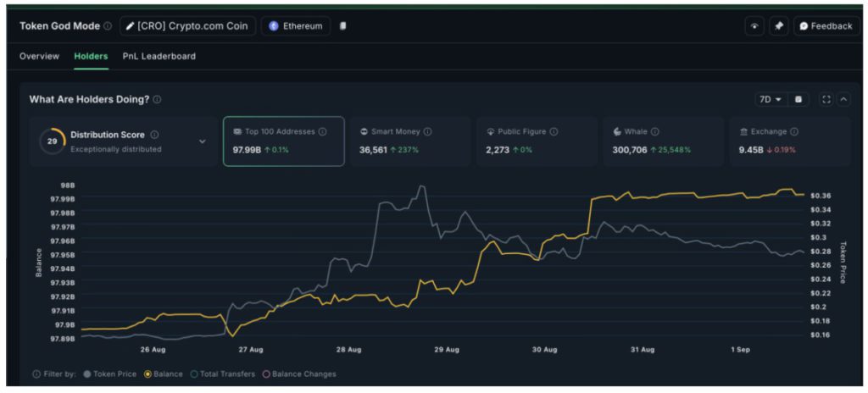This screenshot has height=393, width=868.
Task: Expand the Distribution Score chevron
Action: coord(202,141)
